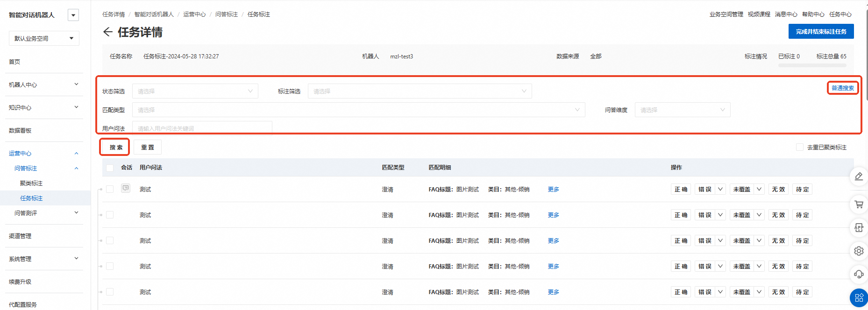Viewport: 868px width, 310px height.
Task: Tick the checkbox of the second 测试 row
Action: (x=110, y=215)
